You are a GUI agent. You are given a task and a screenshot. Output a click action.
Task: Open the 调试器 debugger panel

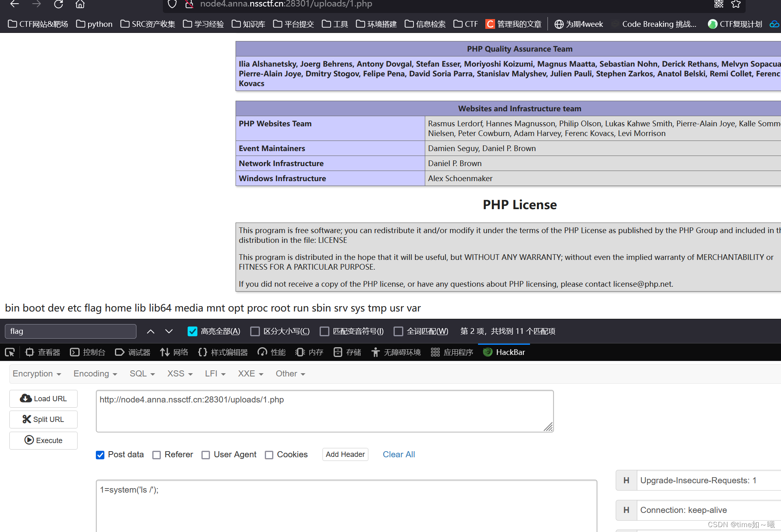[x=133, y=352]
